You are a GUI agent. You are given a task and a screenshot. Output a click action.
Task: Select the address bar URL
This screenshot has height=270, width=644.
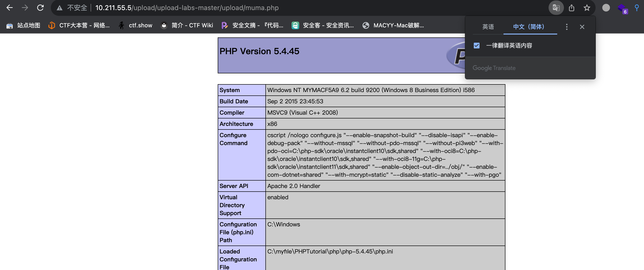point(187,8)
